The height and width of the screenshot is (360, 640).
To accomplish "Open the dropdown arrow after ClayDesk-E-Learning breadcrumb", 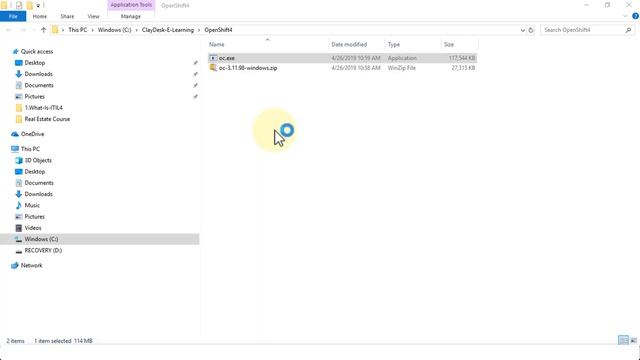I will point(199,30).
